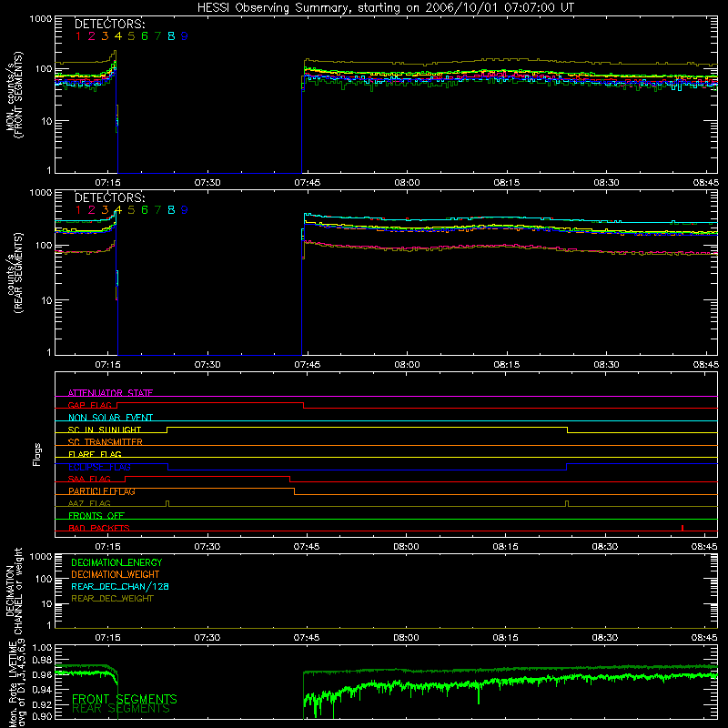Select blue detector 9 in rear segments legend
Image resolution: width=728 pixels, height=728 pixels.
pyautogui.click(x=185, y=210)
